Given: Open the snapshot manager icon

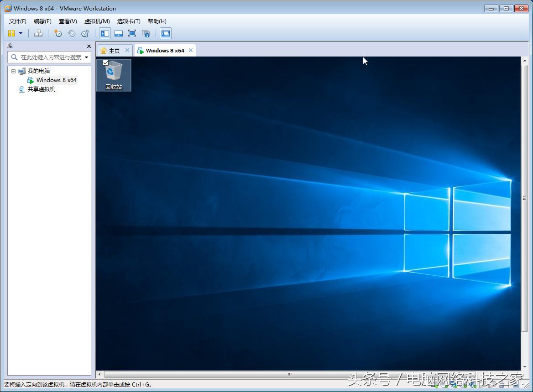Looking at the screenshot, I should [x=85, y=33].
